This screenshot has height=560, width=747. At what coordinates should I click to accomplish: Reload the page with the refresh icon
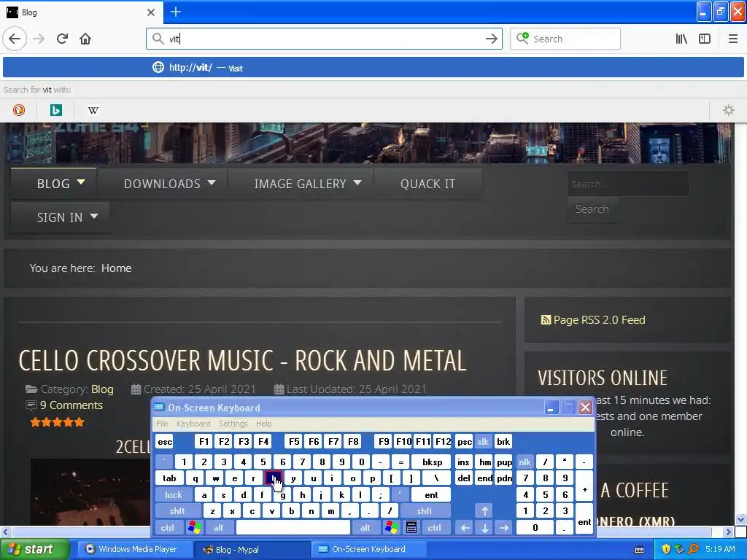click(x=62, y=39)
